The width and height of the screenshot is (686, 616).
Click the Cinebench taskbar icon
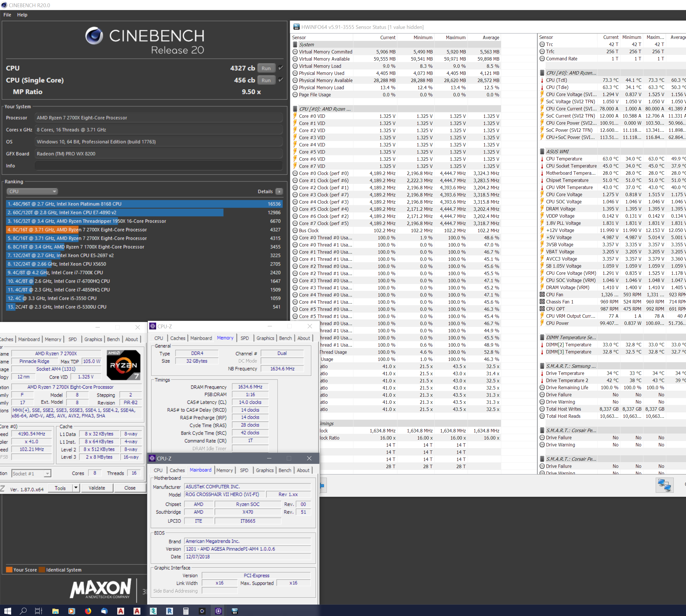coord(202,611)
